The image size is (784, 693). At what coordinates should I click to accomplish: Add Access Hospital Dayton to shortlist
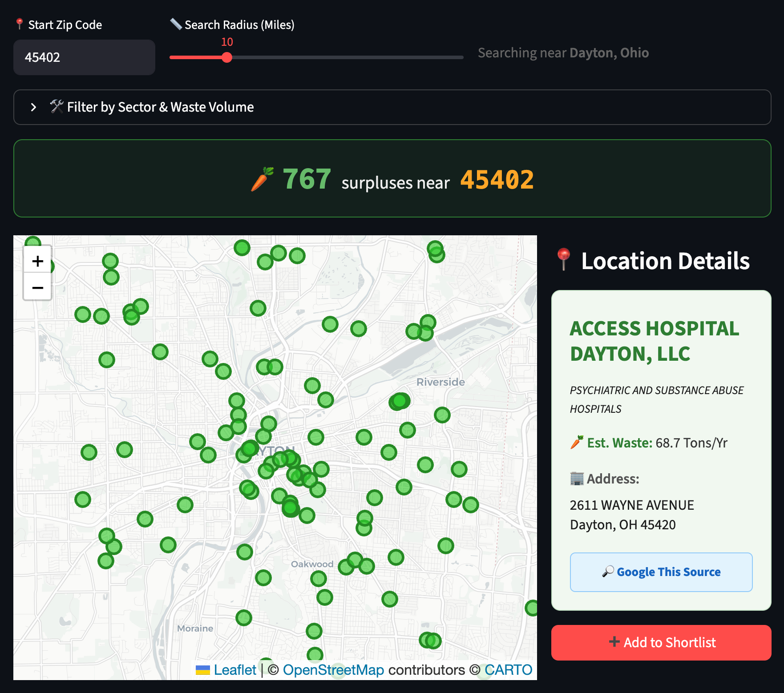pos(661,643)
